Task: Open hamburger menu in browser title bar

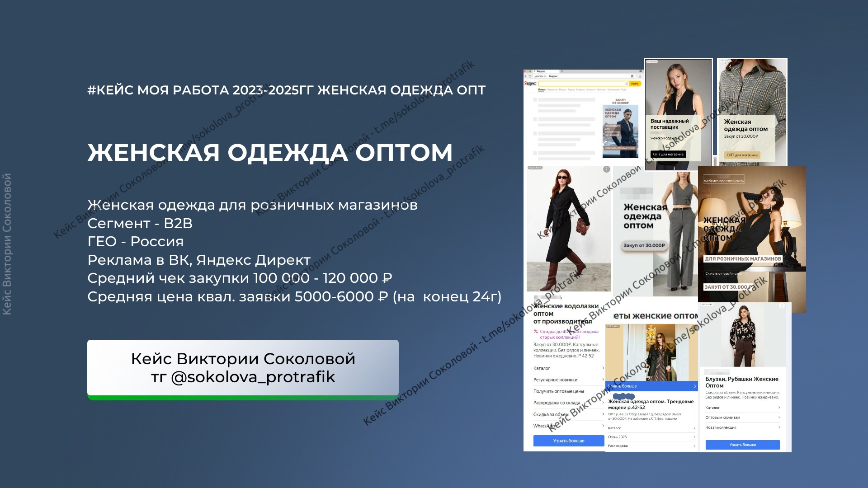Action: [x=641, y=71]
